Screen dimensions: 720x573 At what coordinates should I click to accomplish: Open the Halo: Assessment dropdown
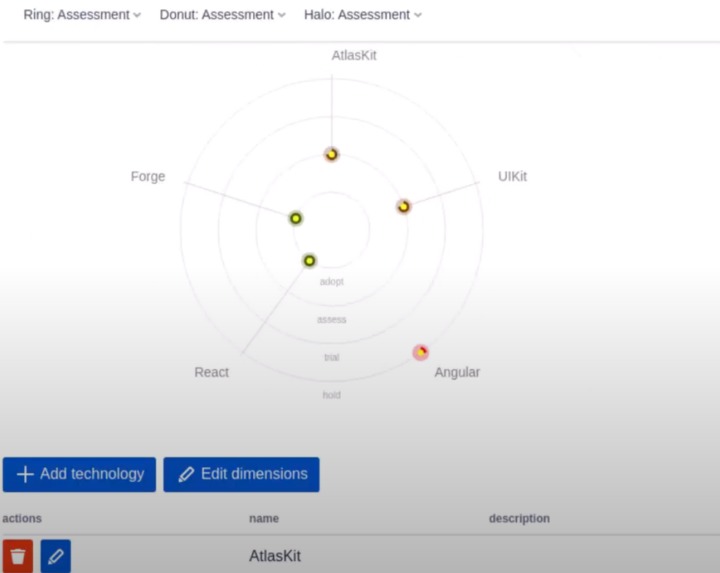coord(363,15)
